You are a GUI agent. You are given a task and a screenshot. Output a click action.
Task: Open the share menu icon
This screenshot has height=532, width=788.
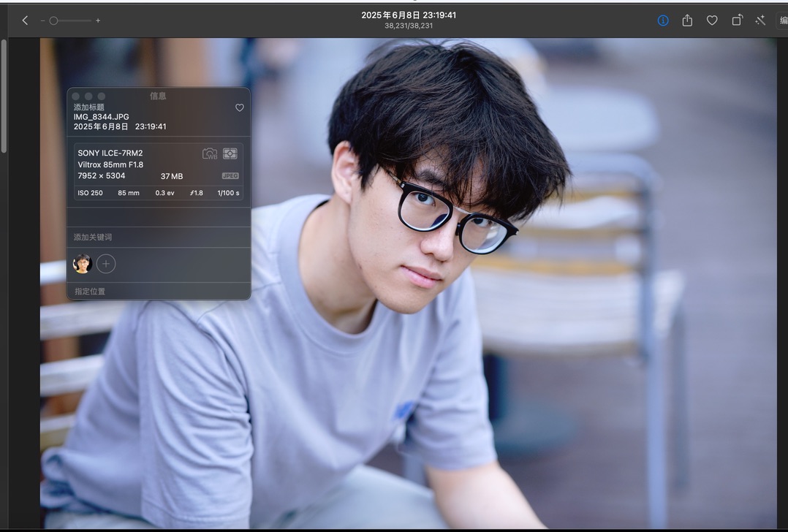click(x=687, y=20)
